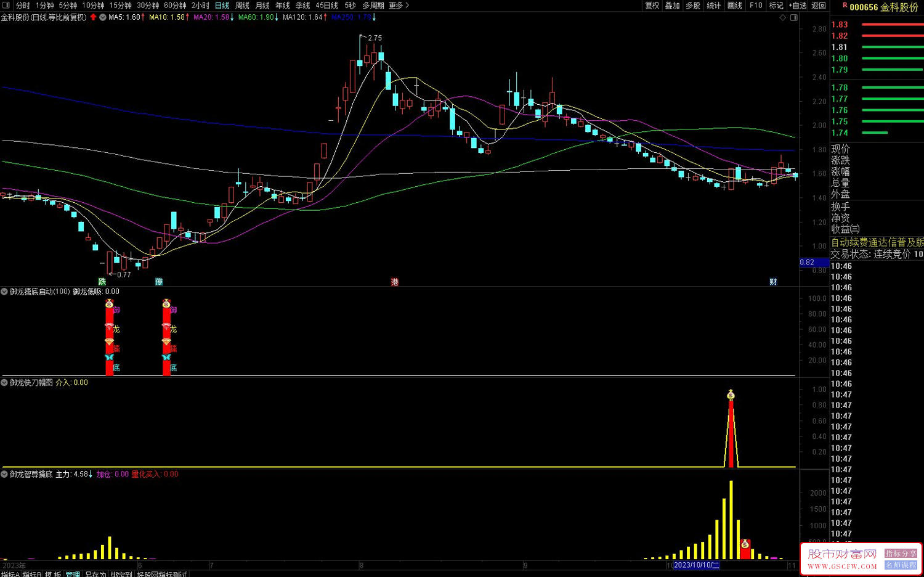Select the 60分钟 timeframe tab
This screenshot has width=924, height=577.
(x=175, y=6)
